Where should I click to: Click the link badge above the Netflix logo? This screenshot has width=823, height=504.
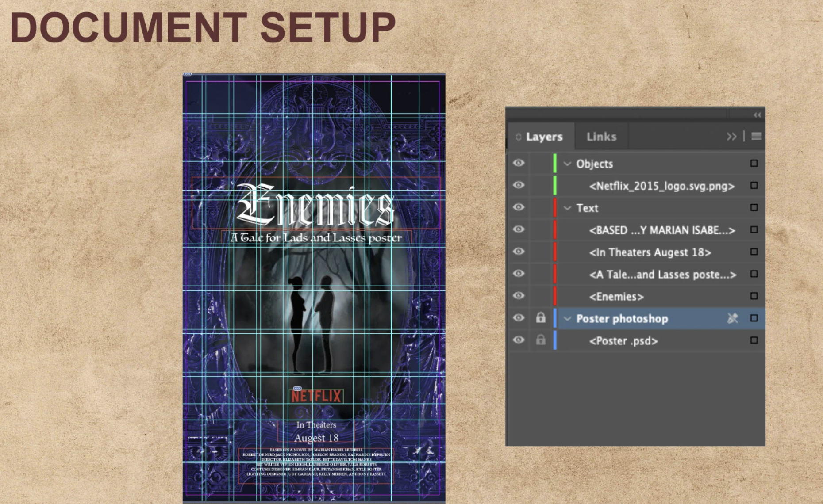tap(297, 388)
